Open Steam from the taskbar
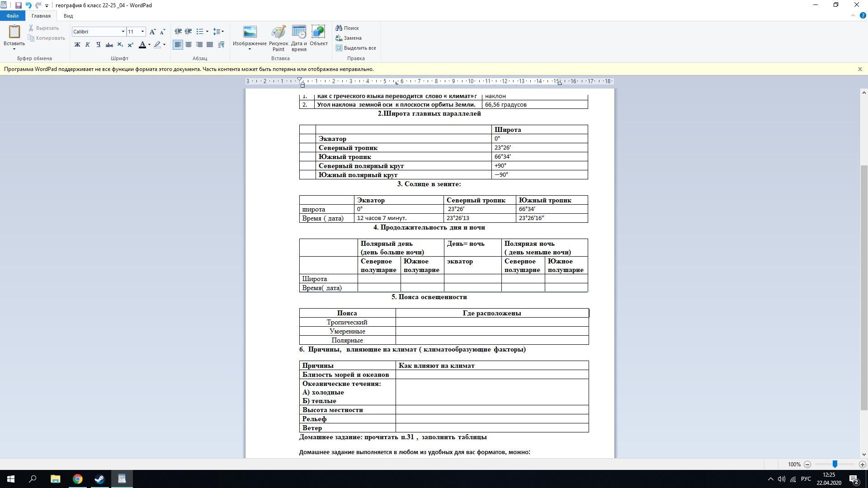868x488 pixels. pyautogui.click(x=99, y=479)
